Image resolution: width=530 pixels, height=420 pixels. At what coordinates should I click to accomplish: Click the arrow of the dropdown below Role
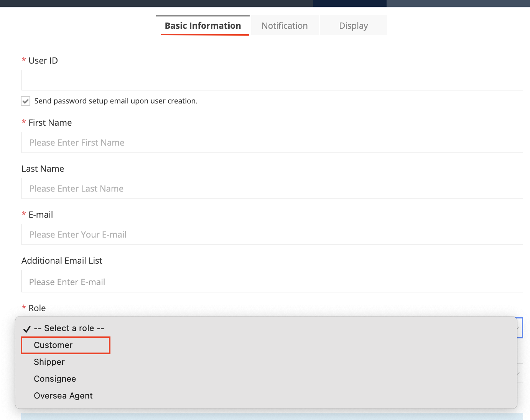click(519, 373)
